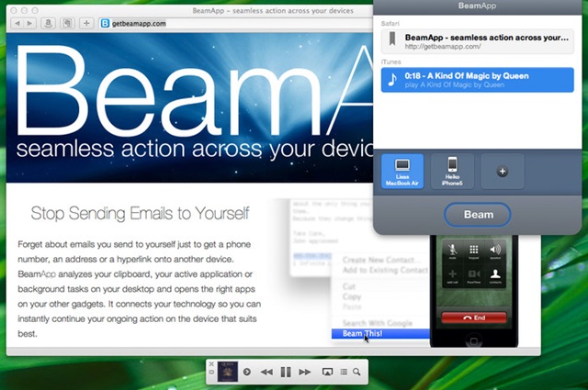Click the blue B favicon in address bar

point(105,23)
